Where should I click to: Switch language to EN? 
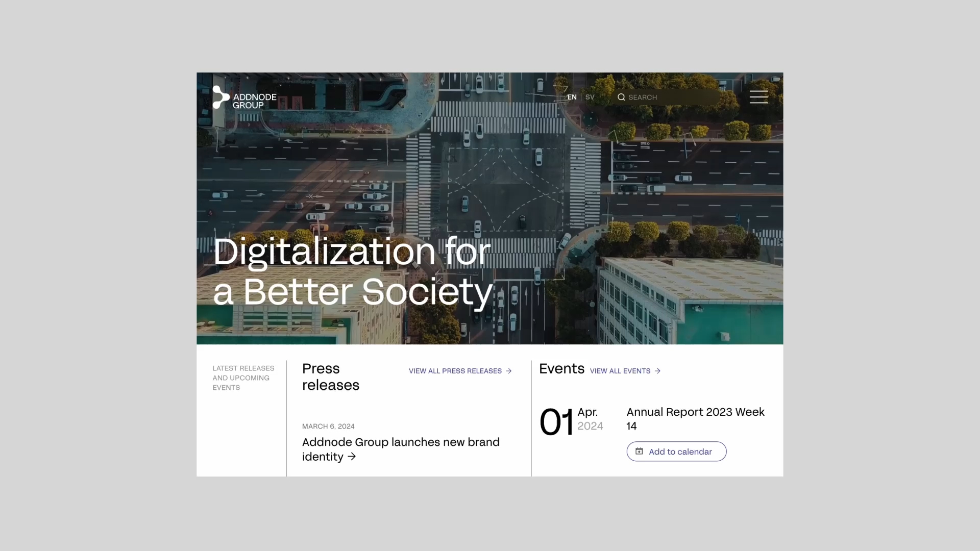[x=572, y=97]
